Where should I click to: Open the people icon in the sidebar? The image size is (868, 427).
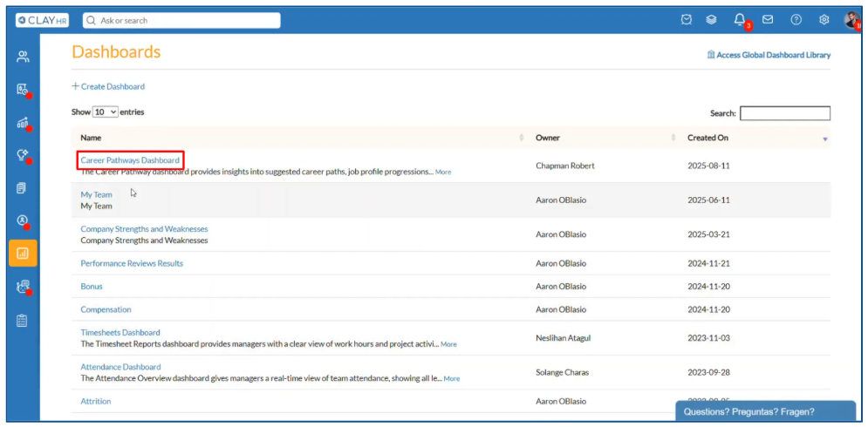click(x=23, y=57)
